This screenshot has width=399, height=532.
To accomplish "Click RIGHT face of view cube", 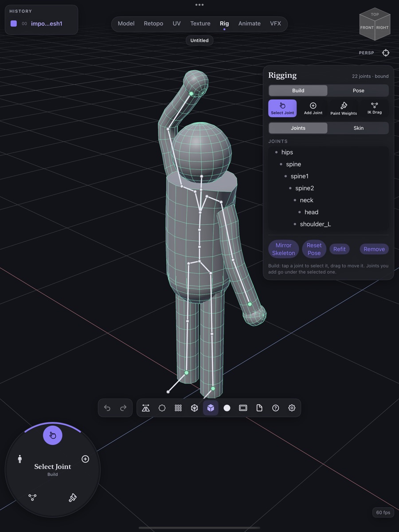I will click(x=383, y=28).
